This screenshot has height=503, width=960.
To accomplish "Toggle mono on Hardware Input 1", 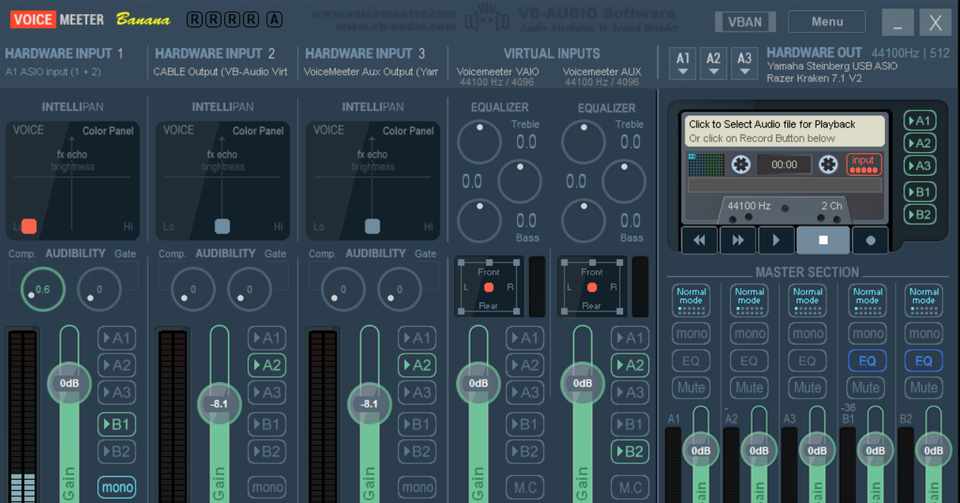I will (x=117, y=487).
